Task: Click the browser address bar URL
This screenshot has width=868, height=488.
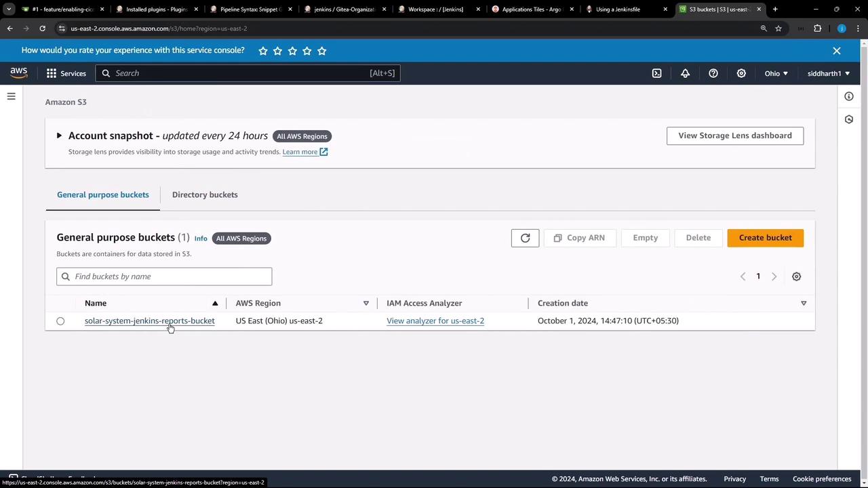Action: 159,28
